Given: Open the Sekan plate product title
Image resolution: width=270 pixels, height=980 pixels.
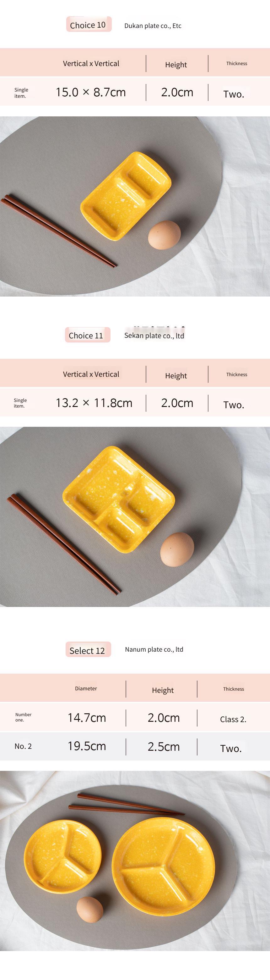Looking at the screenshot, I should 154,336.
